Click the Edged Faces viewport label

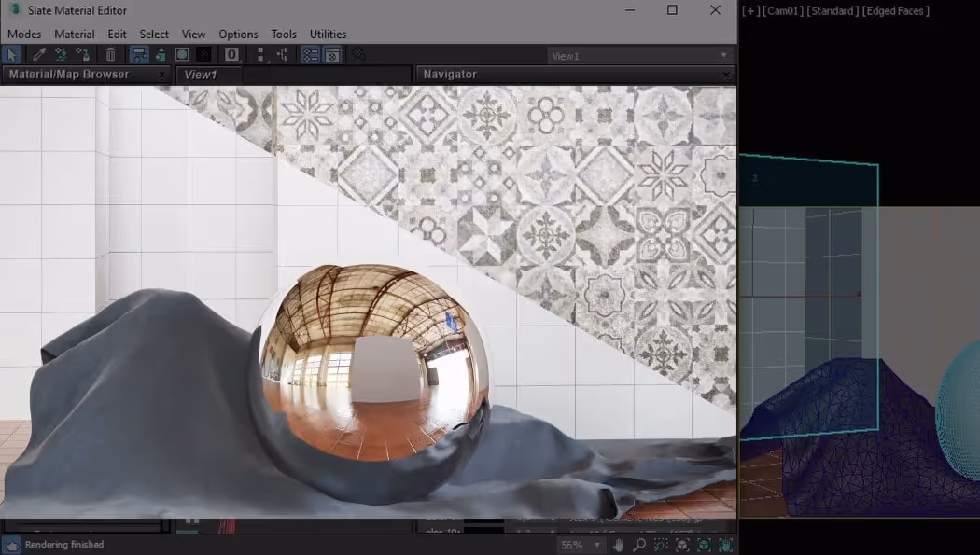(897, 10)
